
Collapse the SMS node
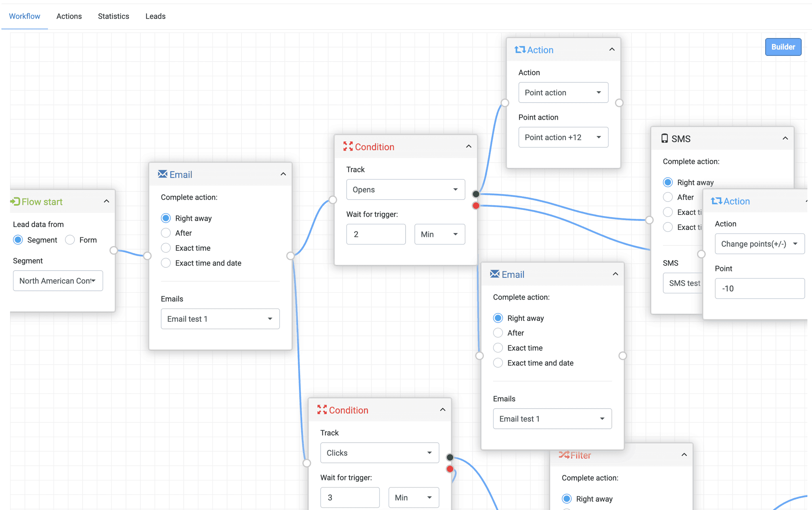tap(785, 138)
